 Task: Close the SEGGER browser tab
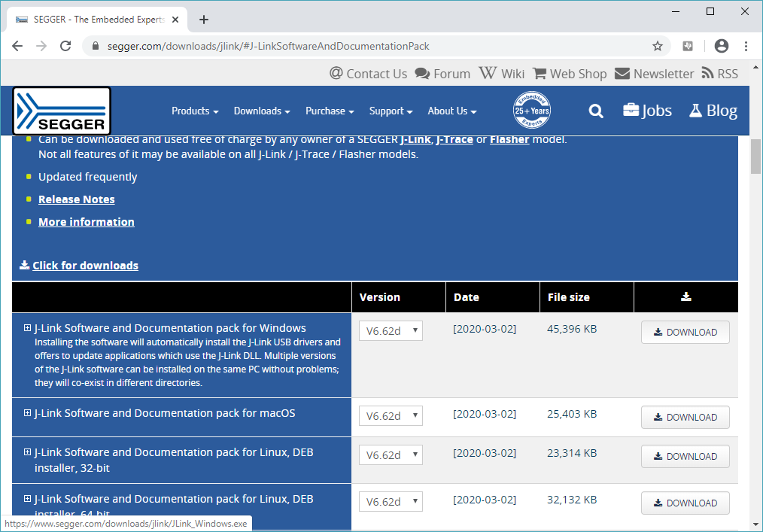pos(175,20)
